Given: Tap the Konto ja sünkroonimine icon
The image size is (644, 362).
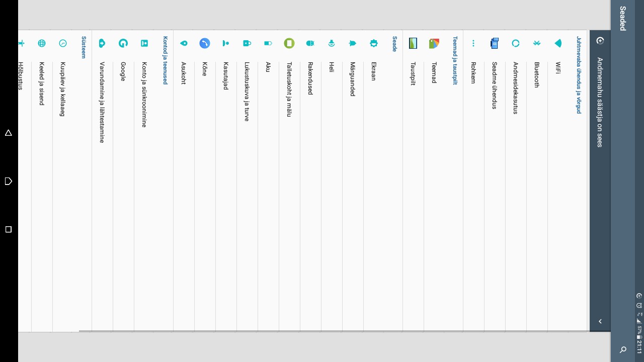Looking at the screenshot, I should tap(144, 43).
